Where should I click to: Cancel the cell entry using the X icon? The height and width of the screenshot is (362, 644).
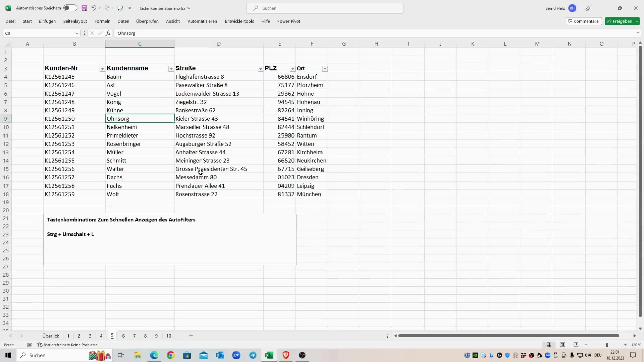(x=92, y=33)
